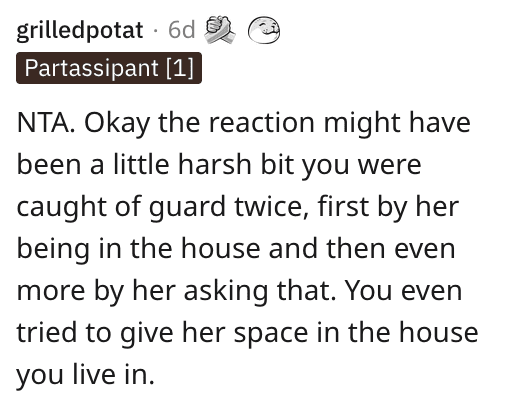Click the word 'reaction' in the comment
Viewport: 514px width, 408px height.
point(262,123)
